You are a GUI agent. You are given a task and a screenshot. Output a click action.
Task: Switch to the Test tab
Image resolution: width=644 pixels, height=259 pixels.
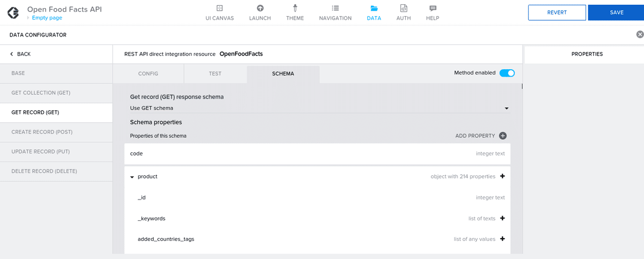click(x=215, y=74)
